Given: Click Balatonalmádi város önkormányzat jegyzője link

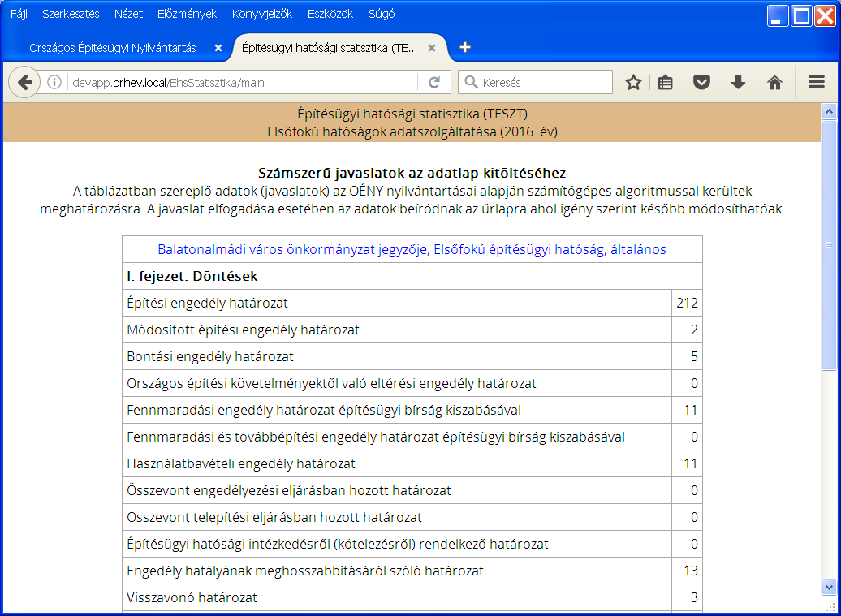Looking at the screenshot, I should click(412, 249).
